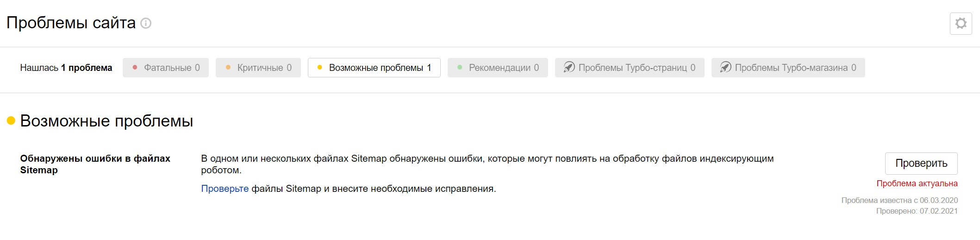Switch to Возможные проблемы 1 tab
Screen dimensions: 980x240
coord(374,68)
